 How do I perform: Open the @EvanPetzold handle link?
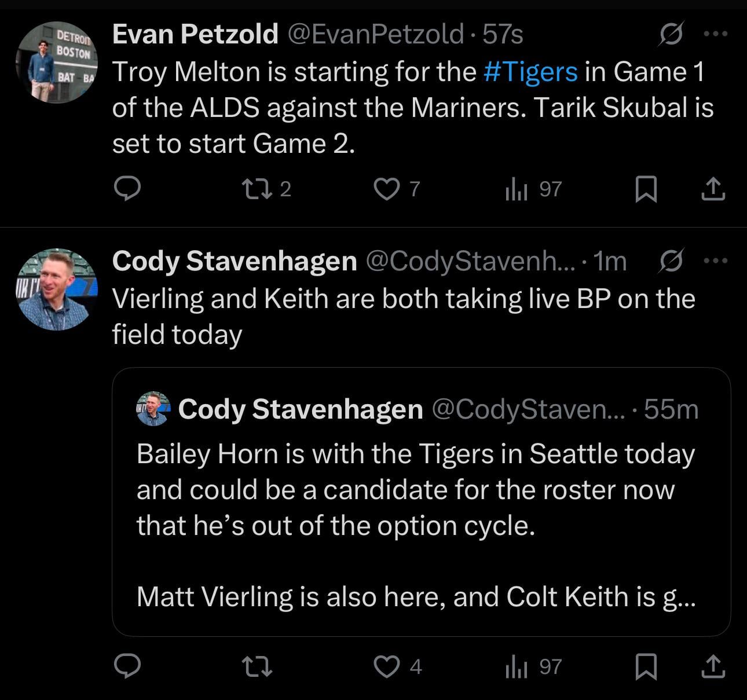click(375, 34)
